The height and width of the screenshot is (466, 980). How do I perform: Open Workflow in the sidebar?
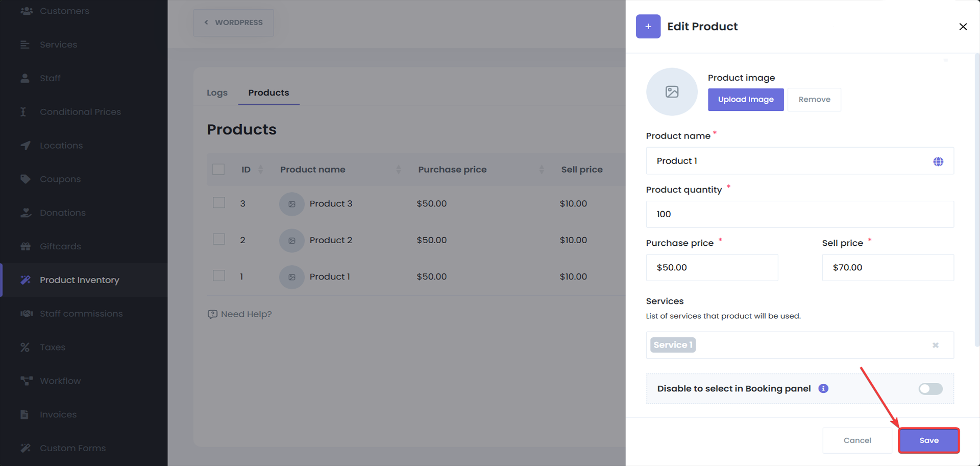(60, 381)
